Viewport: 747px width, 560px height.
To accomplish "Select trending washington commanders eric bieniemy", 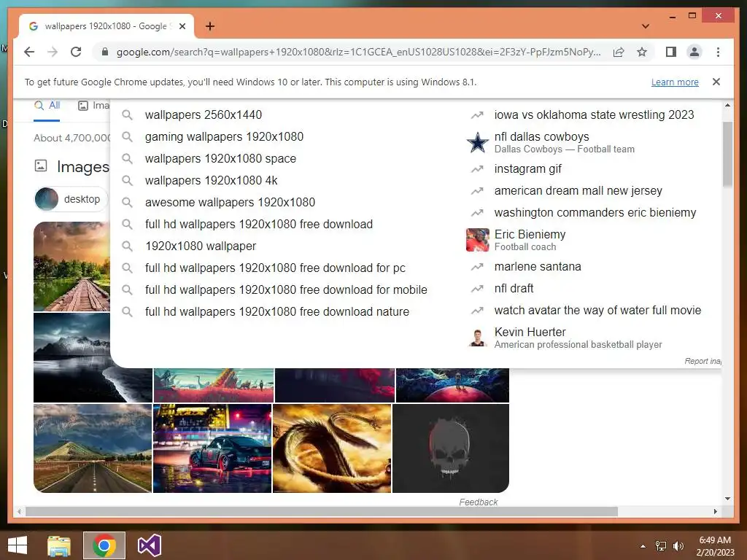I will pyautogui.click(x=595, y=213).
